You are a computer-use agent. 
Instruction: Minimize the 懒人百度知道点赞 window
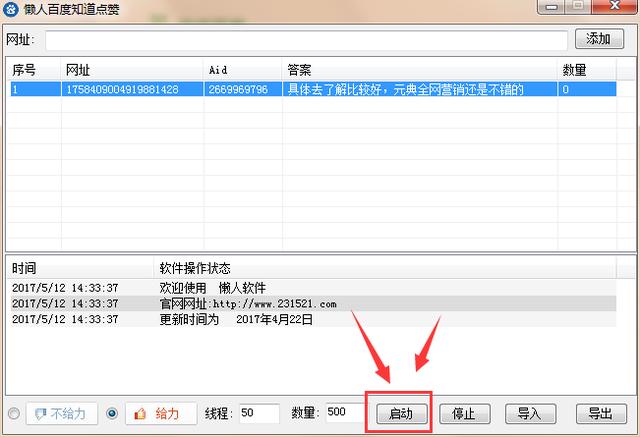pyautogui.click(x=551, y=7)
